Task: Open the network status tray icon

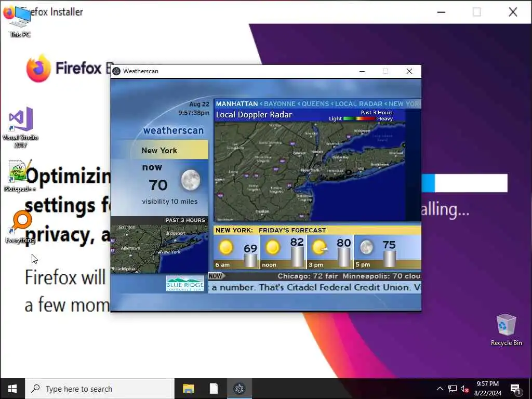Action: tap(453, 389)
